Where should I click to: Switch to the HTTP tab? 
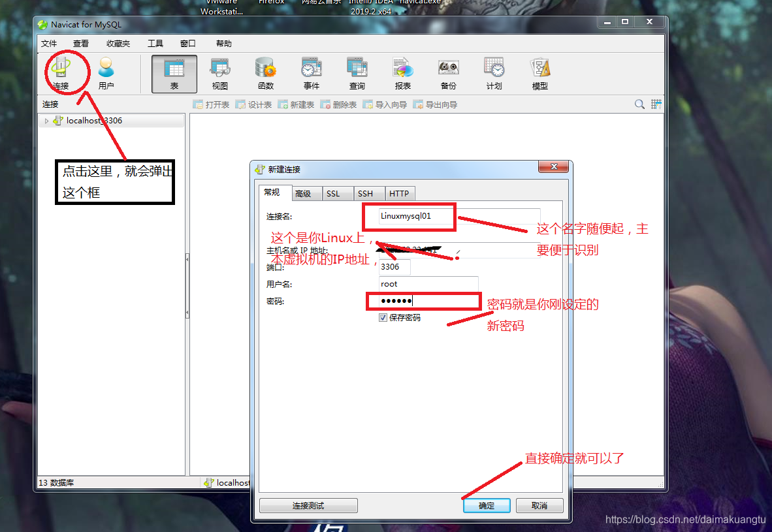(399, 193)
